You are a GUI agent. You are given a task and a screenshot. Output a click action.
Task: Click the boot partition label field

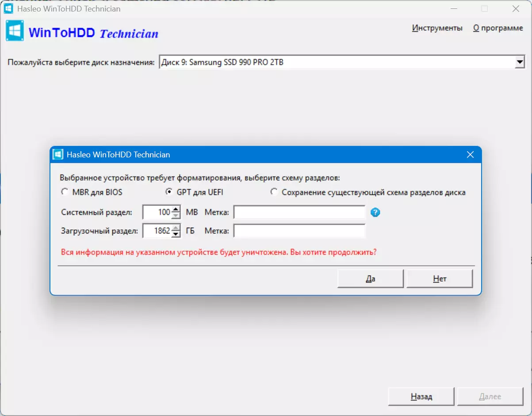(x=299, y=231)
